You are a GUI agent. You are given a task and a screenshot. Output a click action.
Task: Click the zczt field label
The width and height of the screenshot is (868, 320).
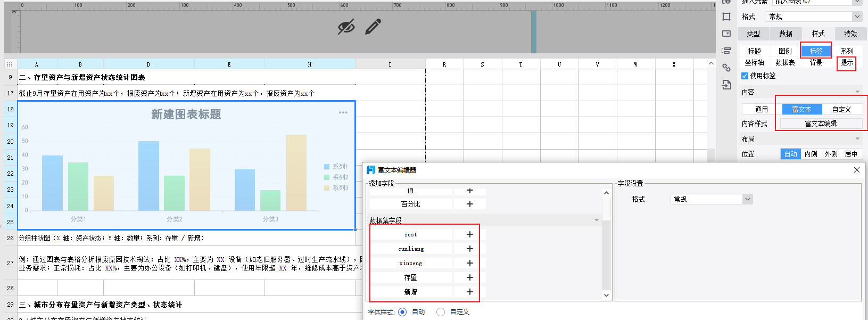click(x=411, y=234)
